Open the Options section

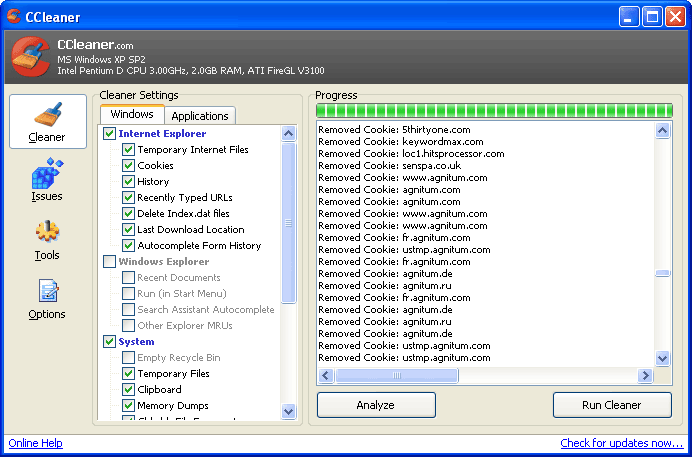coord(47,299)
